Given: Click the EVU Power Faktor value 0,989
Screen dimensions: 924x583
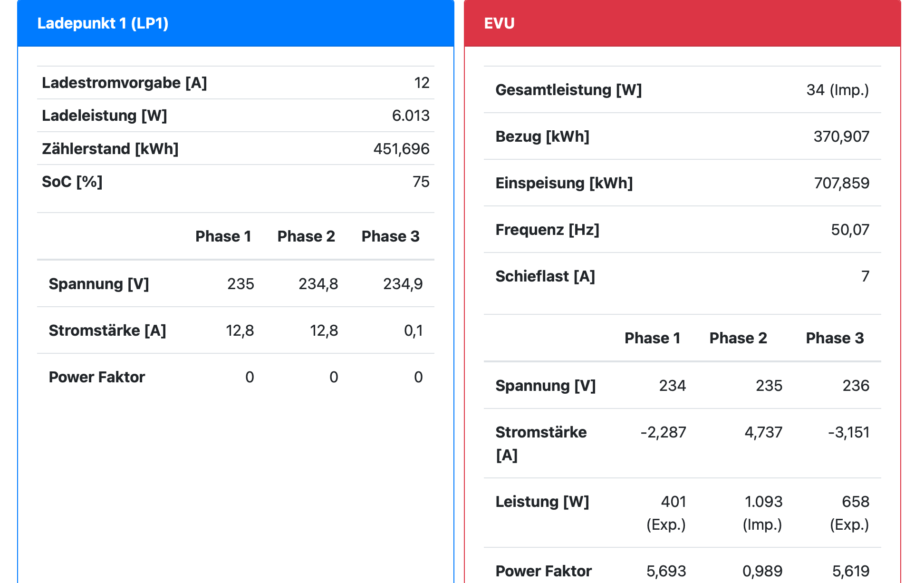Looking at the screenshot, I should (762, 571).
